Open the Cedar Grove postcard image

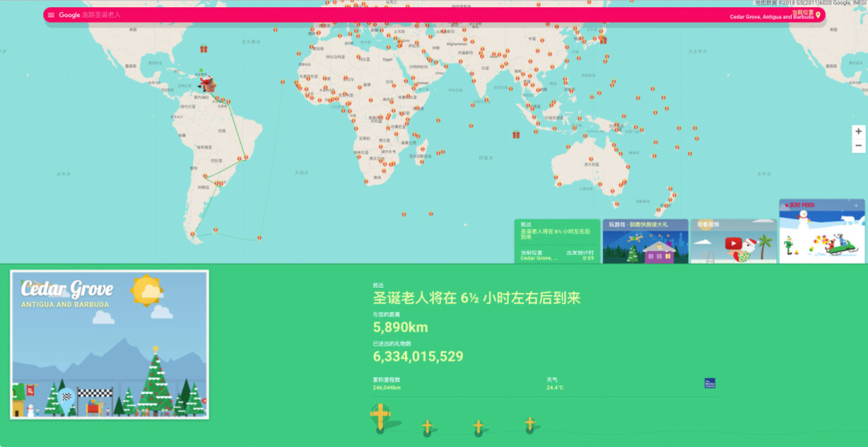click(109, 345)
